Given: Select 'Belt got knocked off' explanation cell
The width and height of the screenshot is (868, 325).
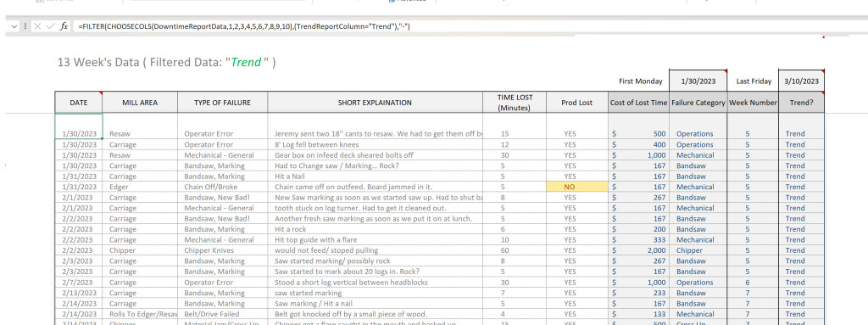Looking at the screenshot, I should tap(375, 315).
